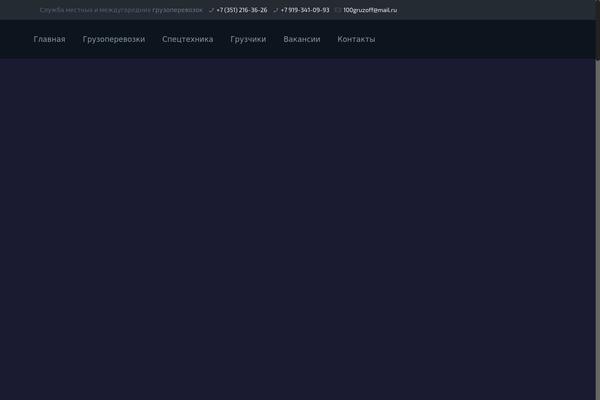
Task: Click the phone icon before +7 919-341-09-93
Action: (276, 10)
